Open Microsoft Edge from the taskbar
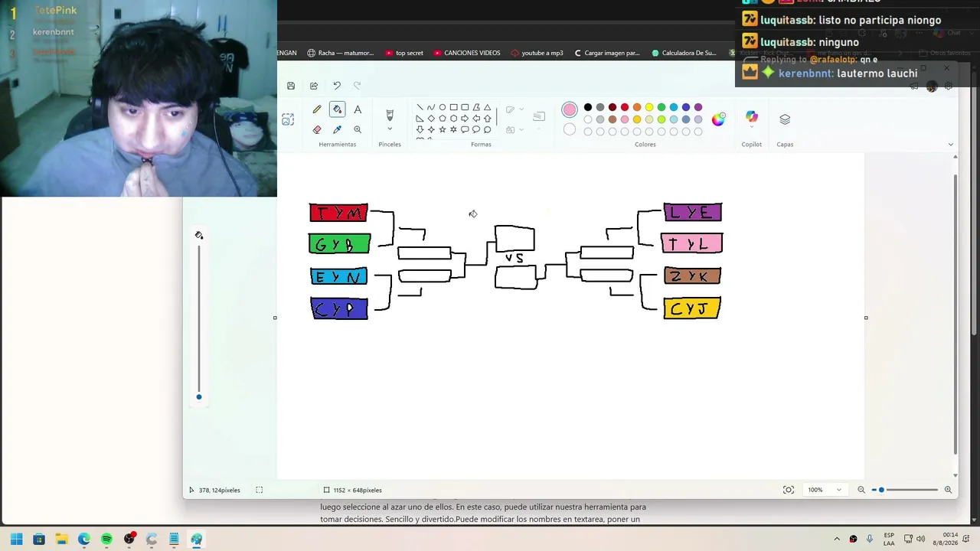This screenshot has height=551, width=980. (x=83, y=540)
